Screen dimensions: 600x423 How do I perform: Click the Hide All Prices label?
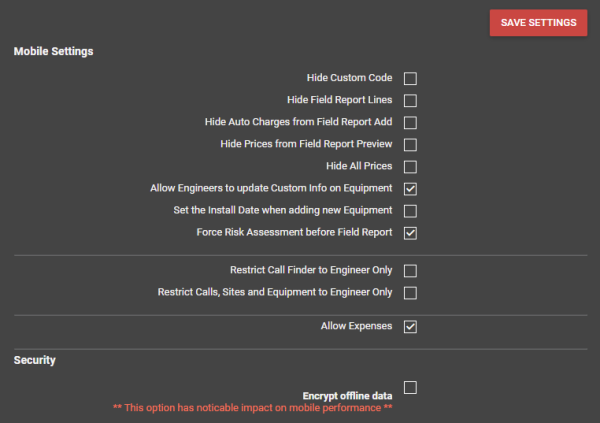coord(359,166)
